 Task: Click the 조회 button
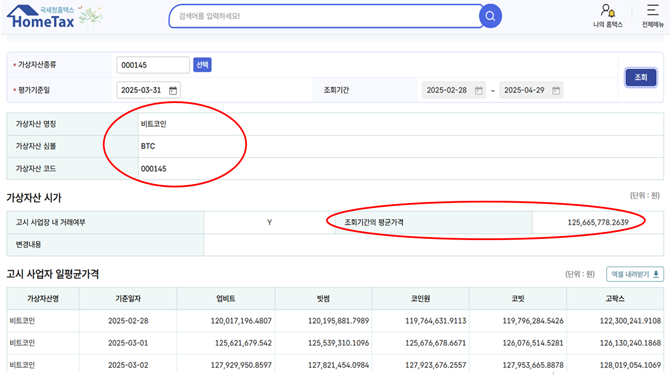[641, 77]
